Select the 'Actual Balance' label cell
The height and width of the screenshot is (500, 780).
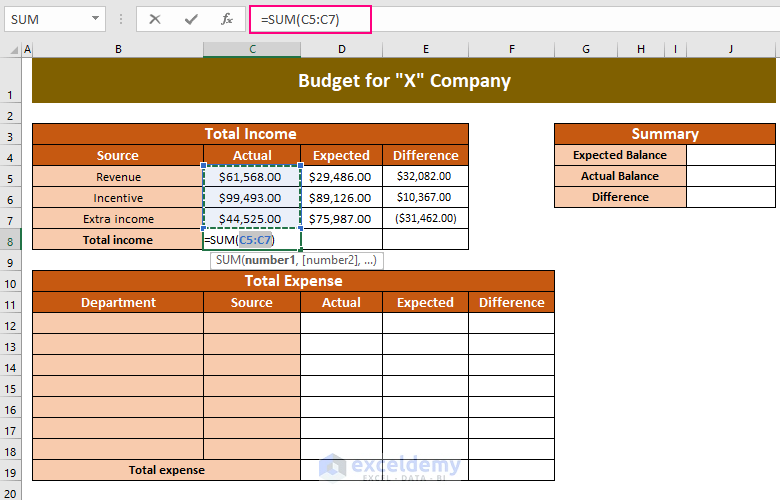click(x=620, y=176)
